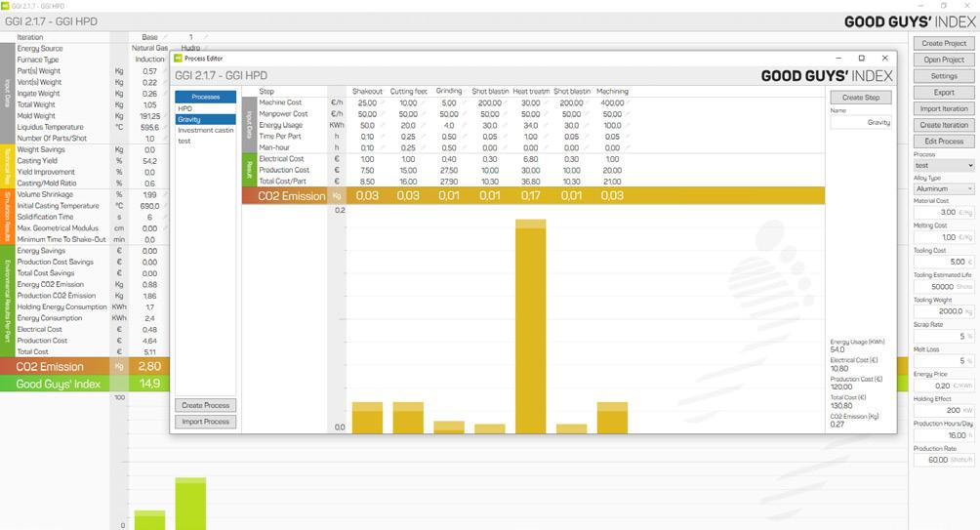Click the Tooling Cost field 5,00
The height and width of the screenshot is (530, 980).
click(944, 262)
